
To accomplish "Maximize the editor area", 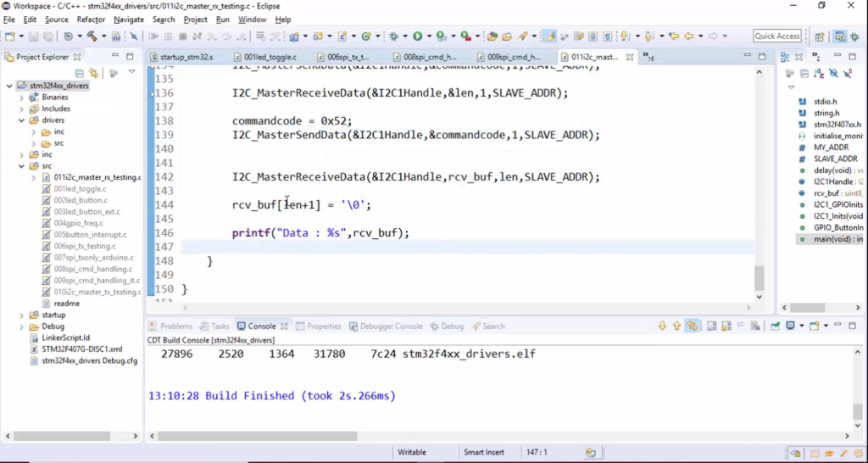I will [762, 56].
